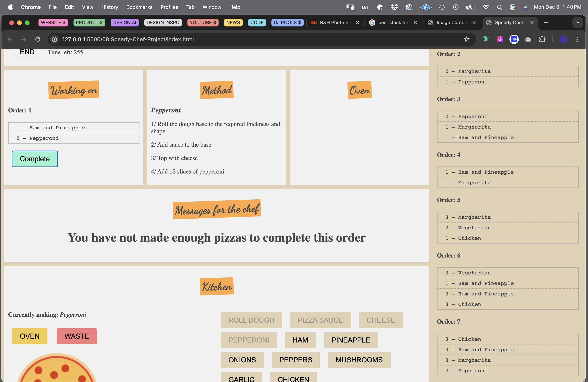Click the pizza image in Kitchen

(x=57, y=368)
